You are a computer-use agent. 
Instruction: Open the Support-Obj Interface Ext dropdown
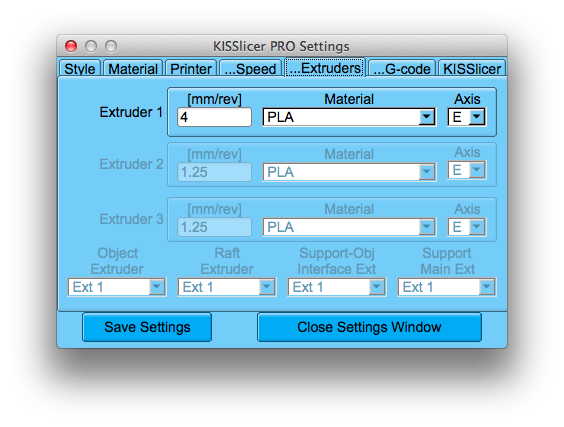coord(337,287)
